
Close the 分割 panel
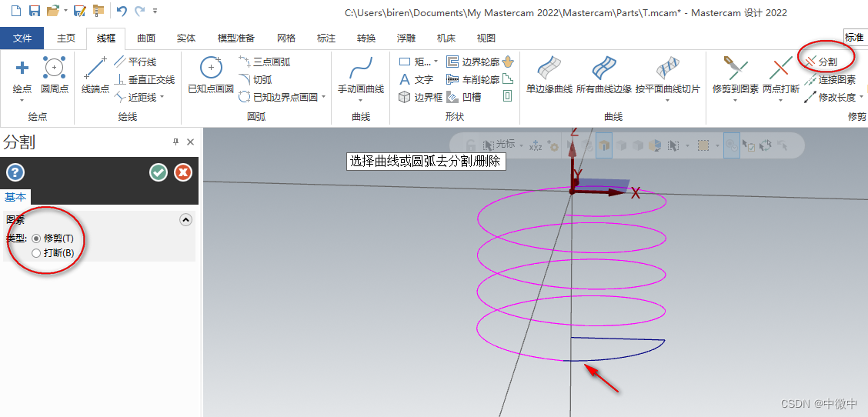[190, 142]
